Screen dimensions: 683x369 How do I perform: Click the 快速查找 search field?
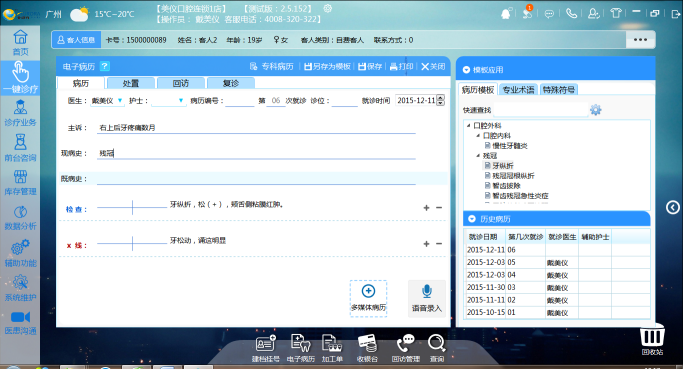pyautogui.click(x=540, y=110)
